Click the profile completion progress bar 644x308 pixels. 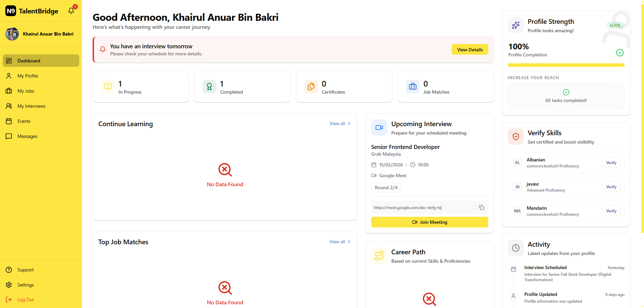click(566, 65)
